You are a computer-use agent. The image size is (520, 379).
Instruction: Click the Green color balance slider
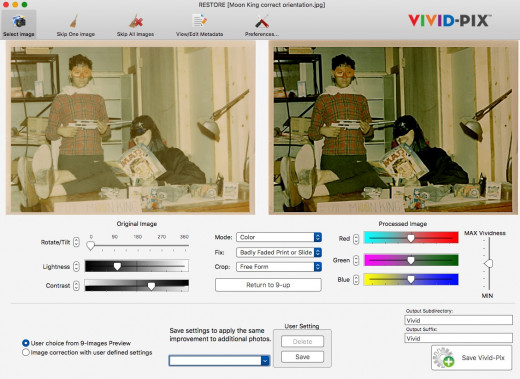[411, 260]
